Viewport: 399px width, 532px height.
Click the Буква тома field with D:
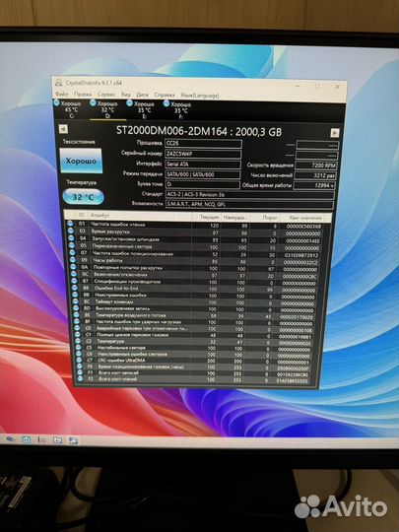pyautogui.click(x=203, y=184)
